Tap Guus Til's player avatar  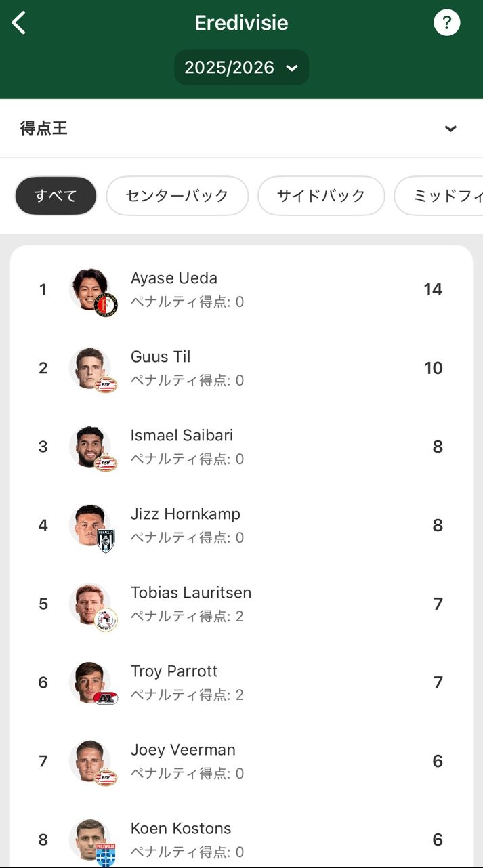pos(91,368)
